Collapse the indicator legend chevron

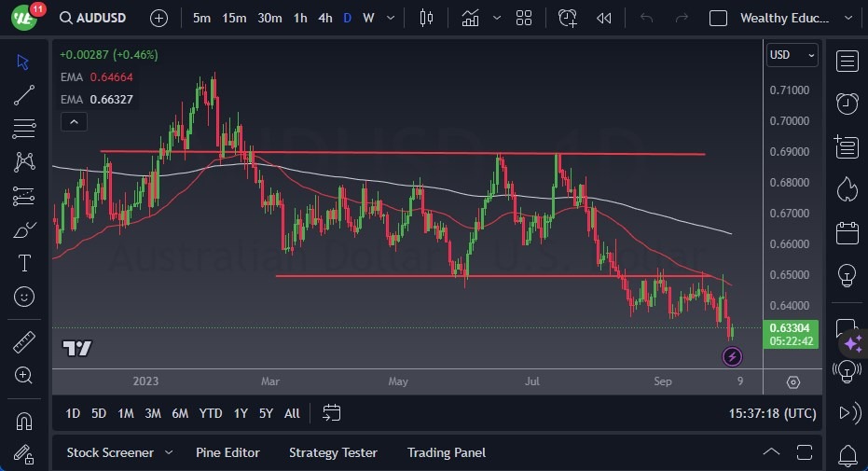pyautogui.click(x=73, y=121)
